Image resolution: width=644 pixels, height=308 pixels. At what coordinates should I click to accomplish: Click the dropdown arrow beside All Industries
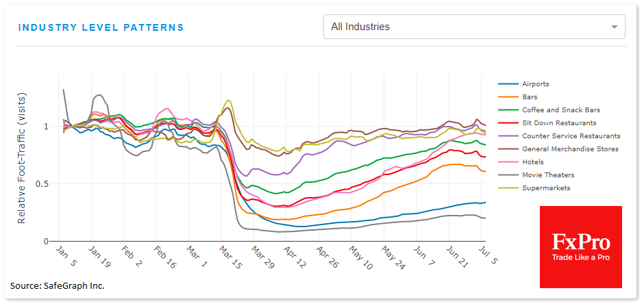click(614, 27)
